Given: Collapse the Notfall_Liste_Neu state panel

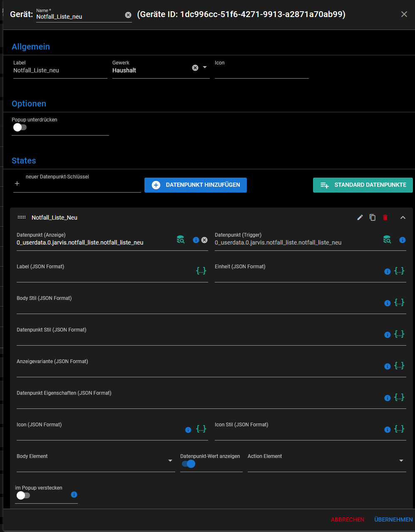Looking at the screenshot, I should pos(403,218).
